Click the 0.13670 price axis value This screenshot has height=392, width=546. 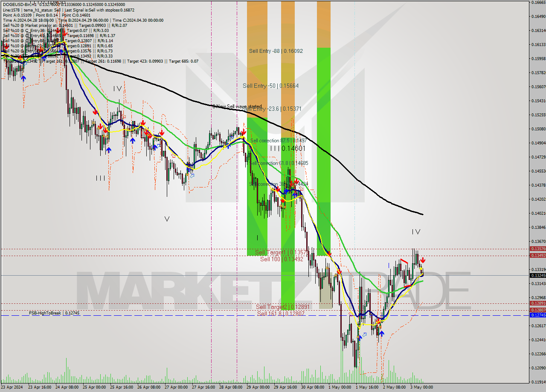click(538, 241)
